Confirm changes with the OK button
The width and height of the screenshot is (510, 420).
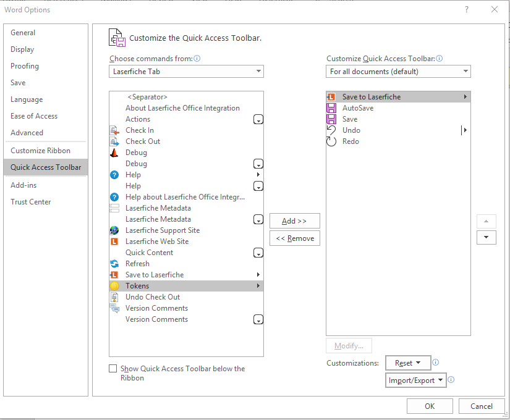[x=430, y=406]
